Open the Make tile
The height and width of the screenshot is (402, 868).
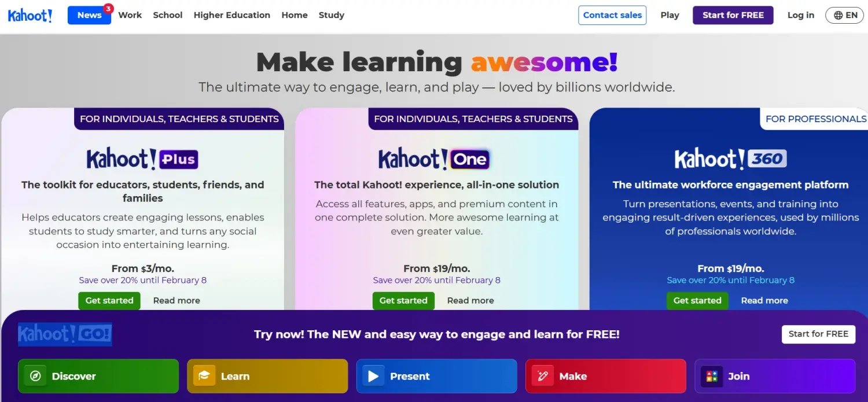click(606, 376)
